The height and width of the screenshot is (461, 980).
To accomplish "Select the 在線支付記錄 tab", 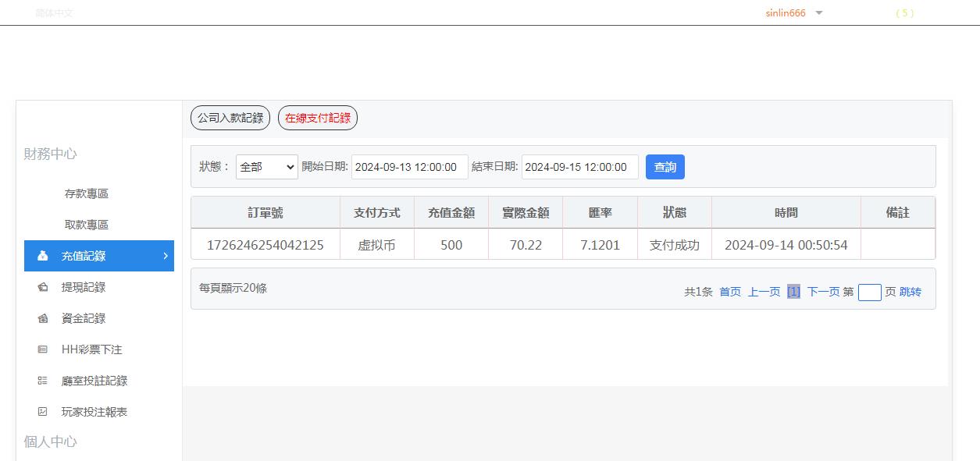I will click(x=318, y=117).
